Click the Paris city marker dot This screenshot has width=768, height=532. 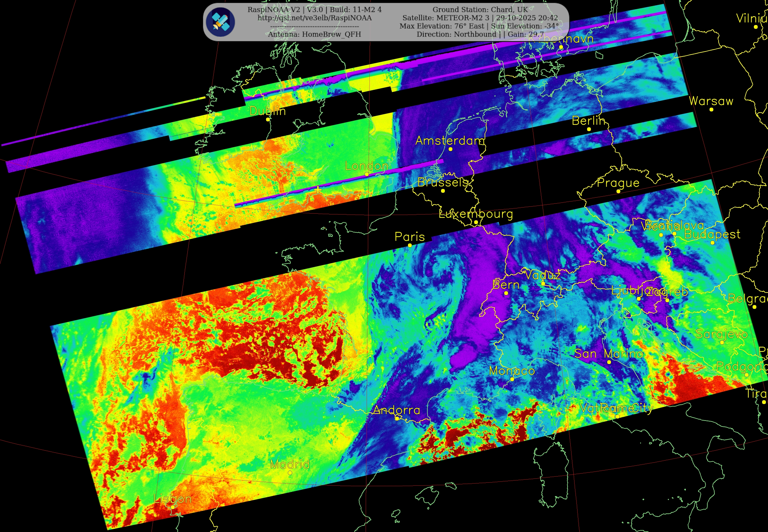410,245
